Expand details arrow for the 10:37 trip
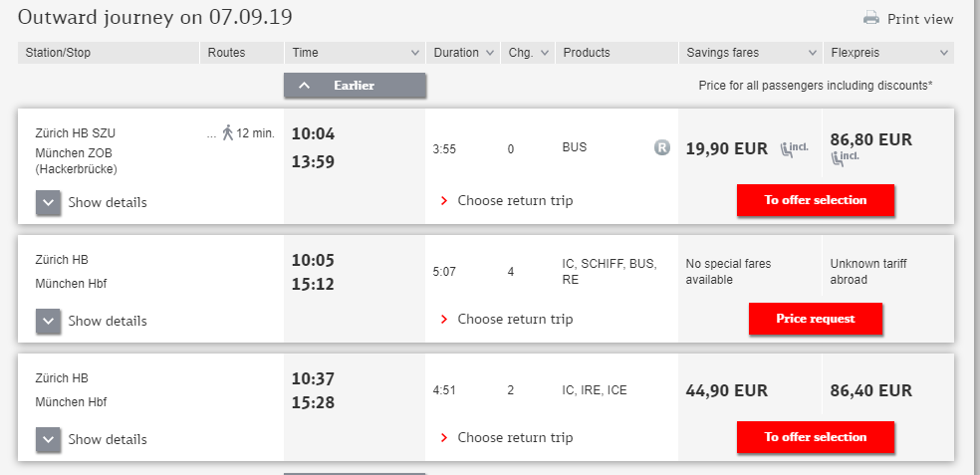 50,439
